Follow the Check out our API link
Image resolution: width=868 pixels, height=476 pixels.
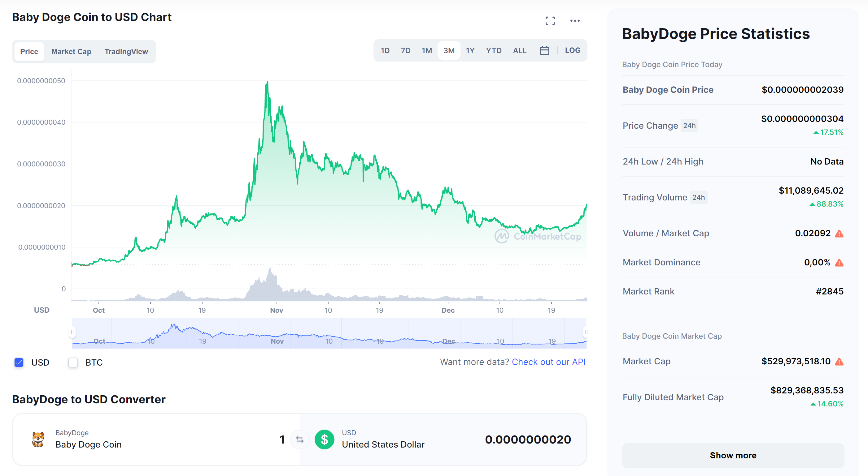click(548, 362)
